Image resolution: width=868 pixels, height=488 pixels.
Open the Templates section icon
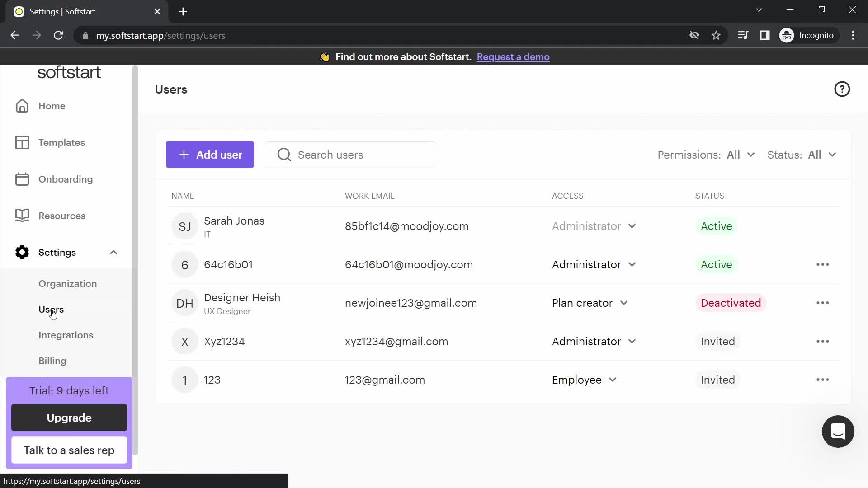tap(22, 142)
